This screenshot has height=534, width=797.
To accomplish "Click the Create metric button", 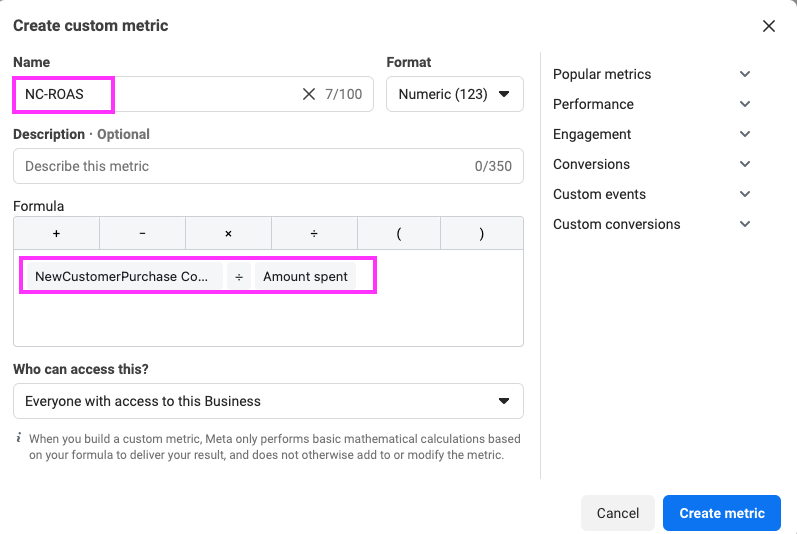I will coord(721,513).
